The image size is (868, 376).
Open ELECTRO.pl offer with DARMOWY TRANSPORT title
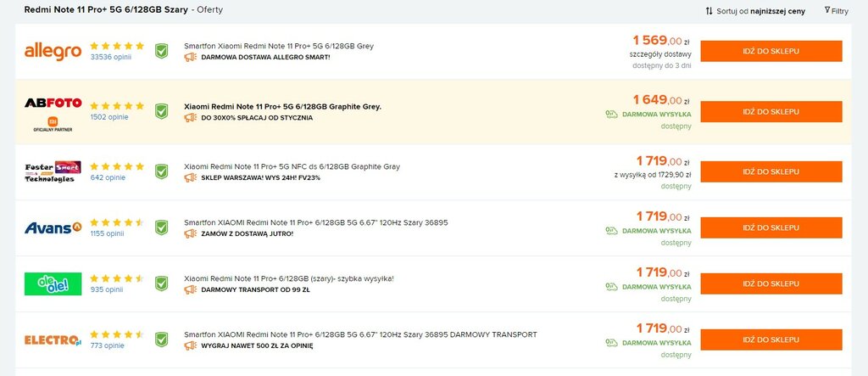click(360, 334)
